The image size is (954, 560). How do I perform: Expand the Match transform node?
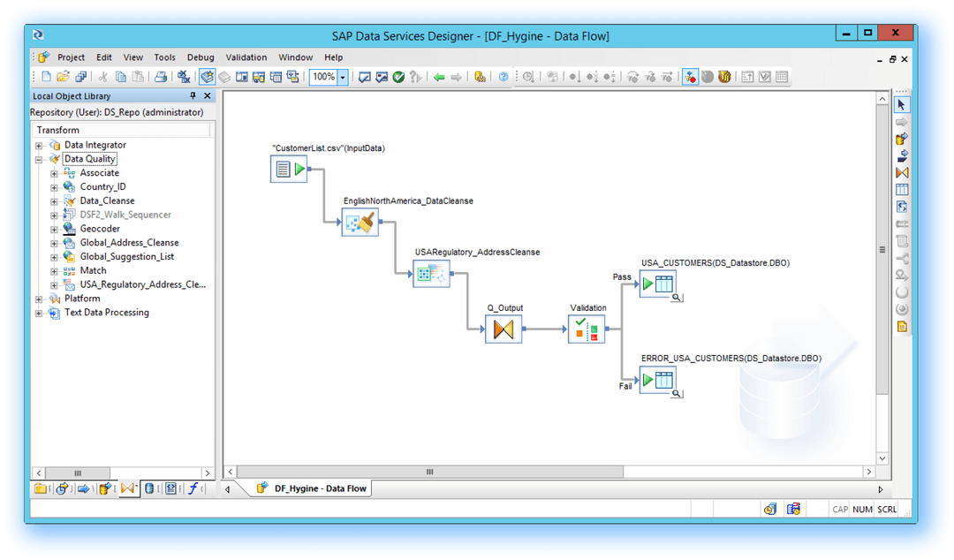coord(53,270)
